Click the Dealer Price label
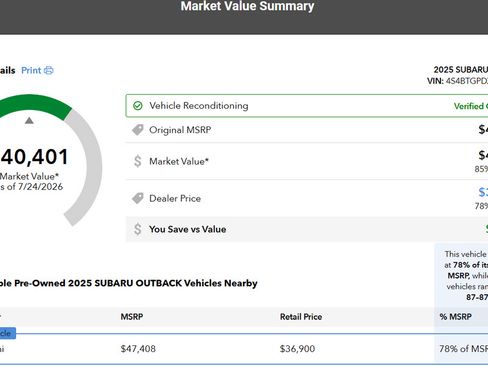The height and width of the screenshot is (366, 488). (x=175, y=199)
